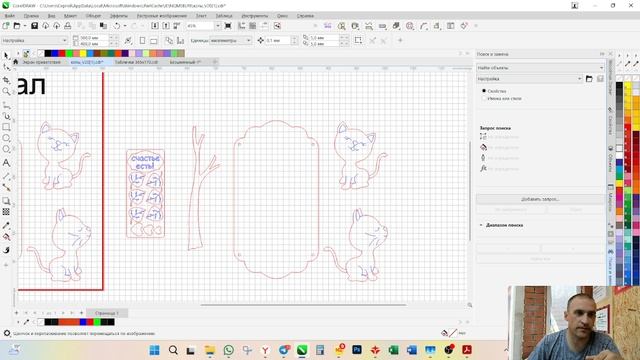Open the 'Справка' menu

point(305,16)
